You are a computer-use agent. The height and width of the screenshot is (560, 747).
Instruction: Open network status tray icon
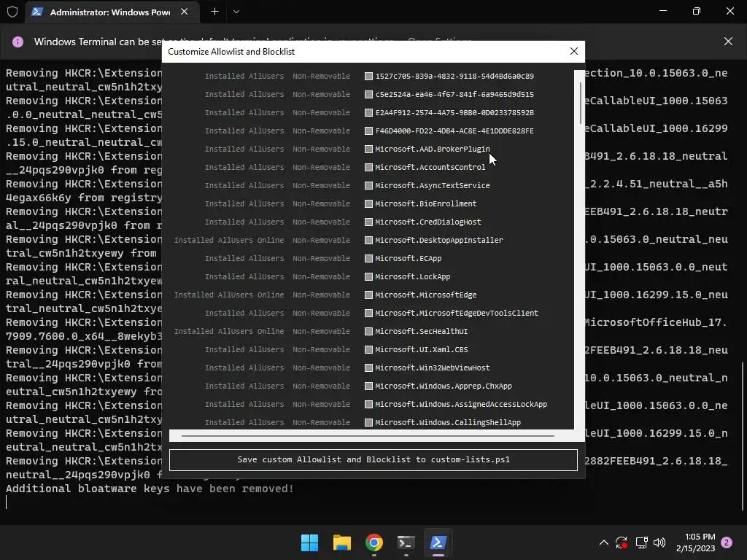coord(641,542)
